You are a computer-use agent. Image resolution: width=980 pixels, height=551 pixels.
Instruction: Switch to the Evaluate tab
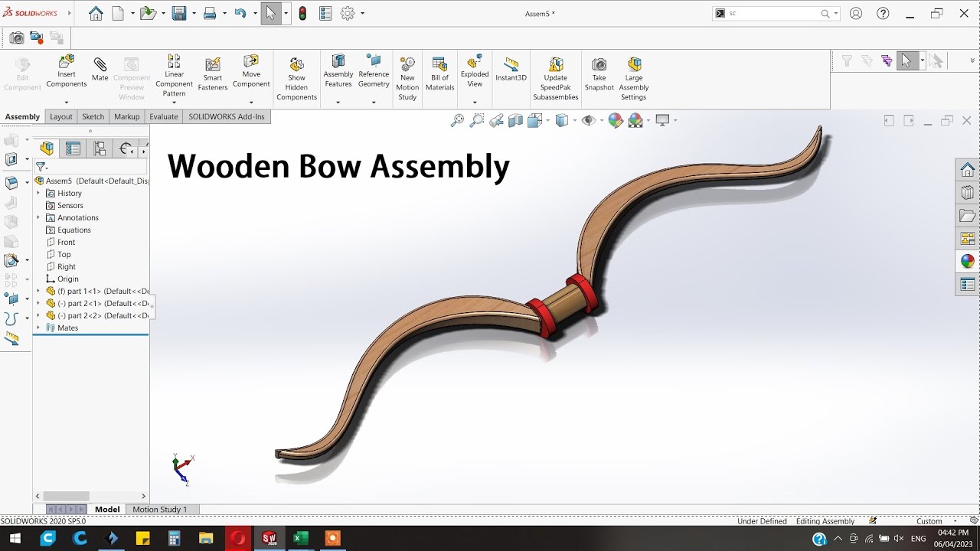click(x=164, y=116)
